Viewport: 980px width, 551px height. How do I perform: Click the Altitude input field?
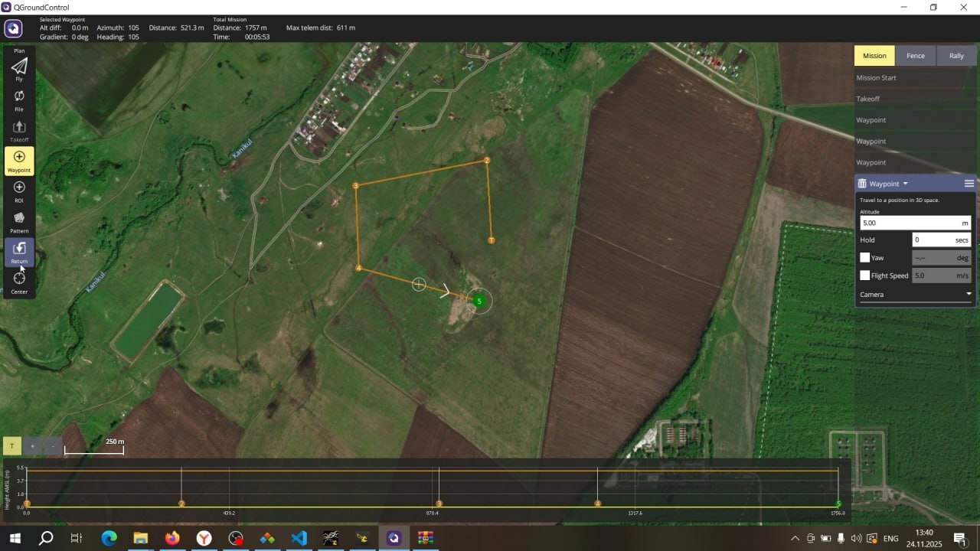[x=910, y=223]
